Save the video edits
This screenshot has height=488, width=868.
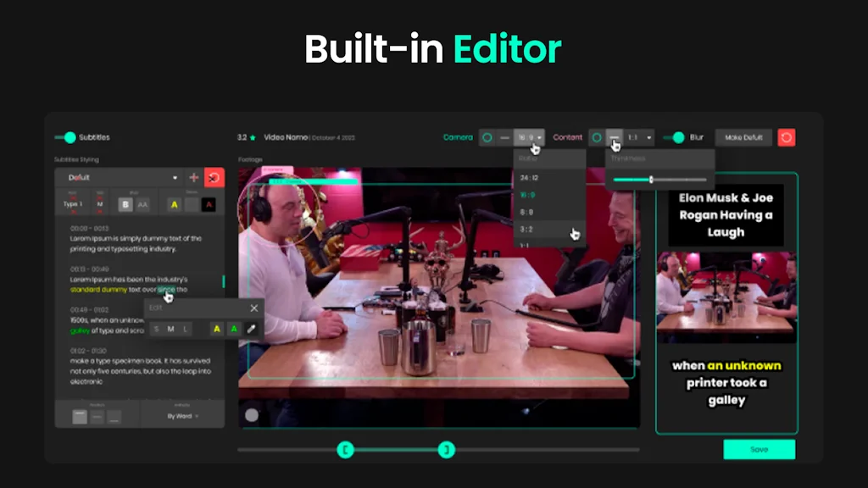pos(759,449)
